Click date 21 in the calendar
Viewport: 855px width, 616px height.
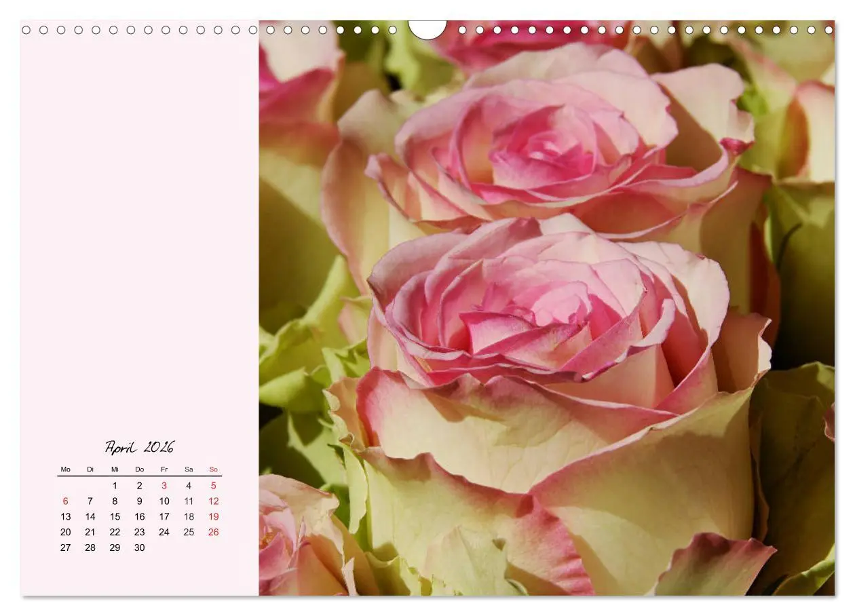90,533
